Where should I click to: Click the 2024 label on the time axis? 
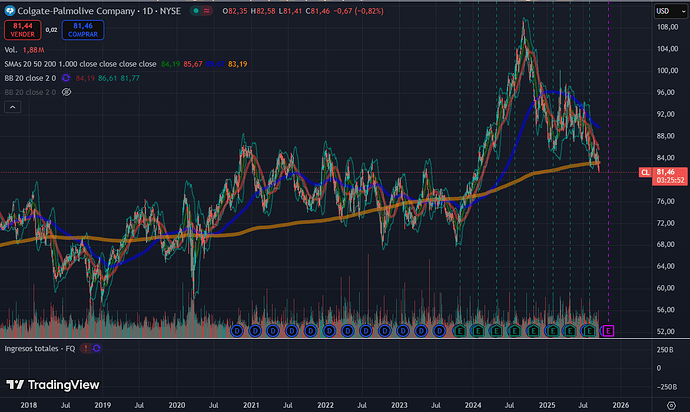click(472, 406)
